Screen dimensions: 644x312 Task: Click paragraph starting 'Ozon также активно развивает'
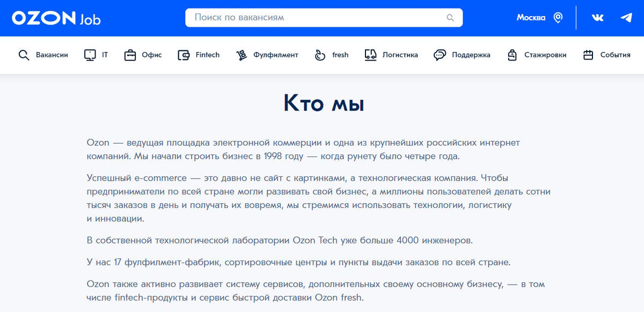316,291
